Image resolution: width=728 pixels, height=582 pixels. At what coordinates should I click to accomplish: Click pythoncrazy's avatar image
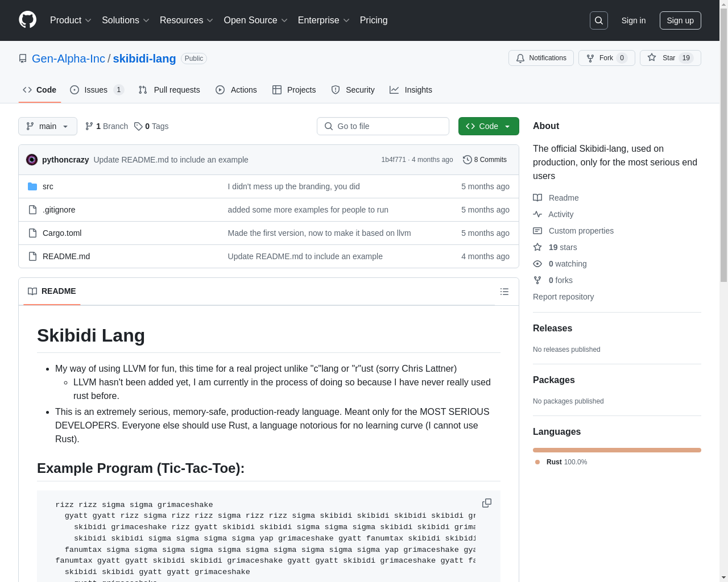[x=32, y=160]
